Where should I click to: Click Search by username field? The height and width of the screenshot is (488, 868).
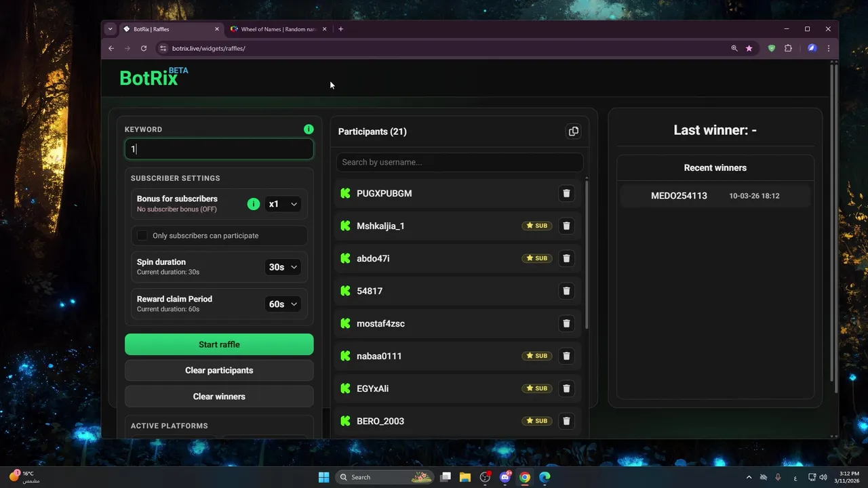[460, 162]
